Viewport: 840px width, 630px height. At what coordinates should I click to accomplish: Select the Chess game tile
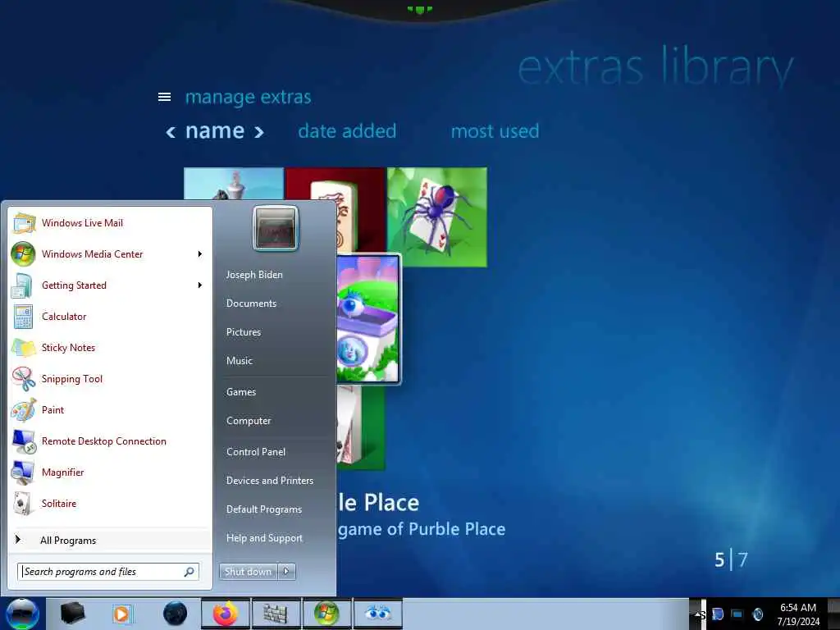234,184
